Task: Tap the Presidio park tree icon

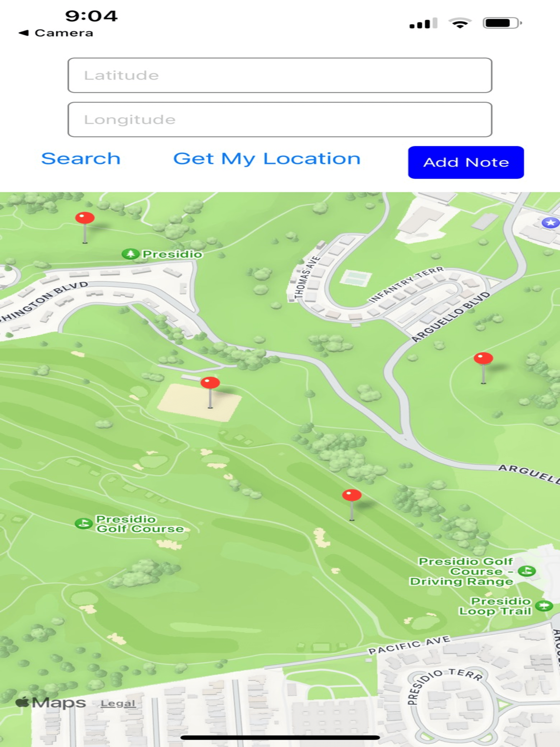Action: click(130, 254)
